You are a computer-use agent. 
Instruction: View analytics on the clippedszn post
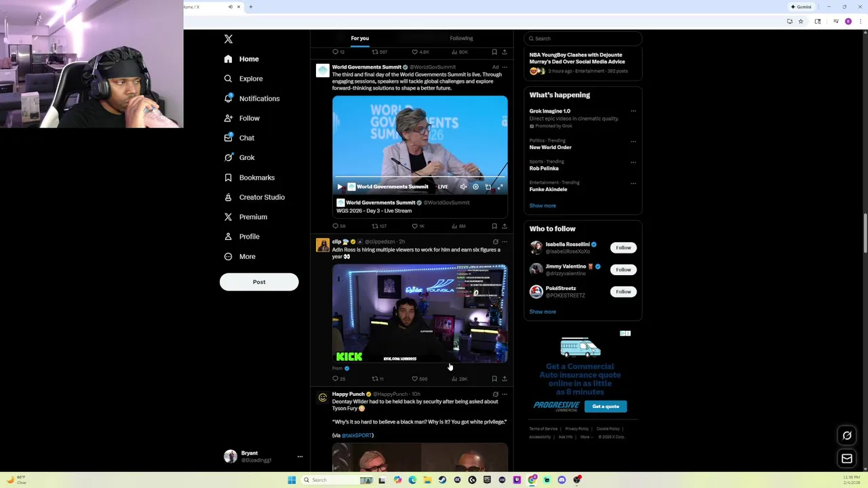pyautogui.click(x=459, y=379)
